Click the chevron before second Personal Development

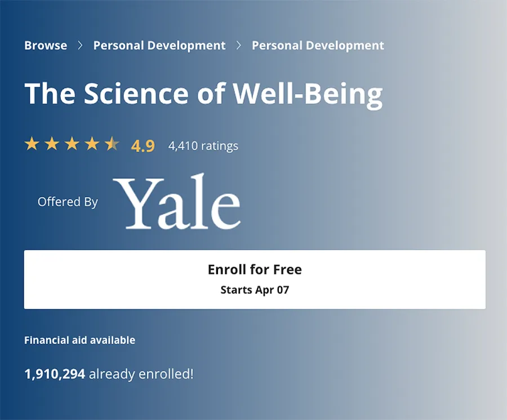(239, 45)
